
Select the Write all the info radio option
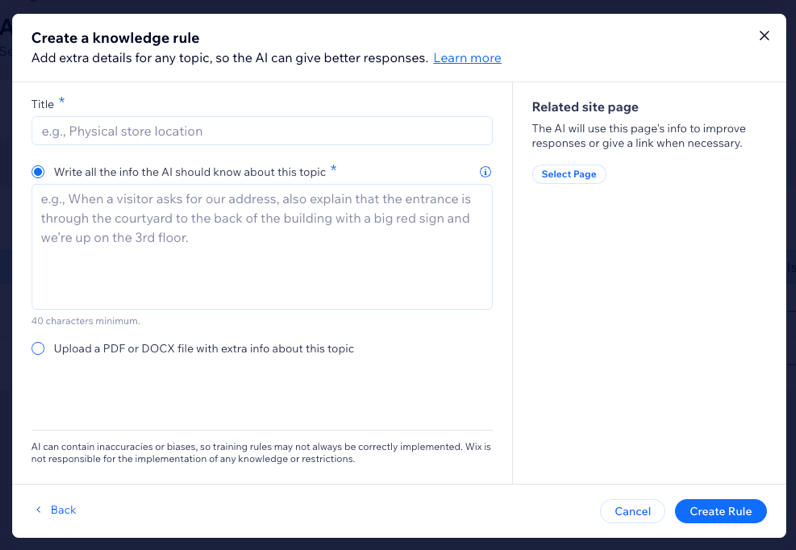coord(38,172)
